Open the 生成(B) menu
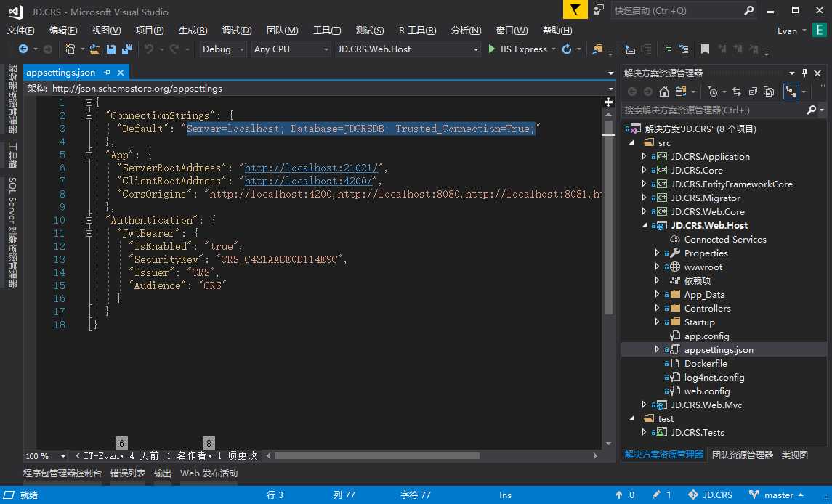 coord(193,31)
